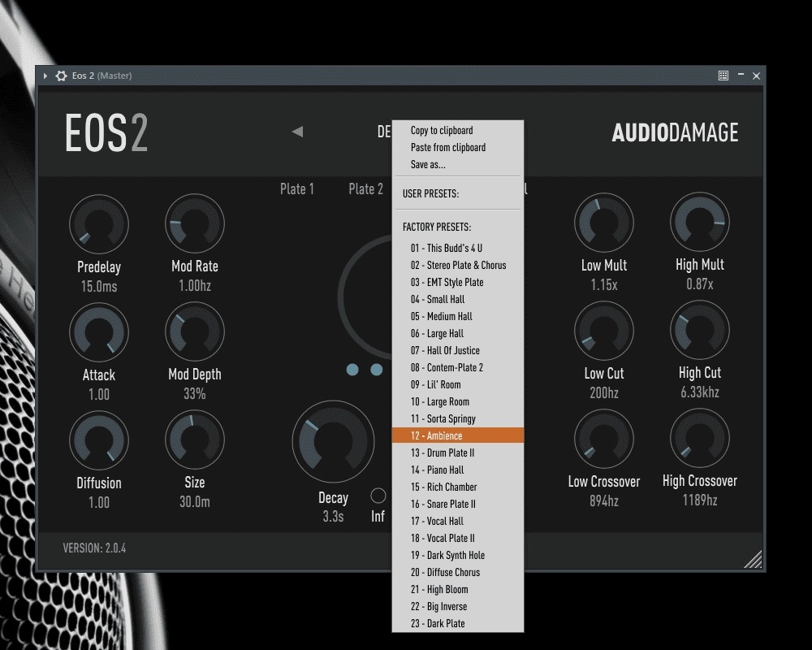This screenshot has height=650, width=812.
Task: Load preset 08 - Contem-Plate 2
Action: pyautogui.click(x=458, y=367)
